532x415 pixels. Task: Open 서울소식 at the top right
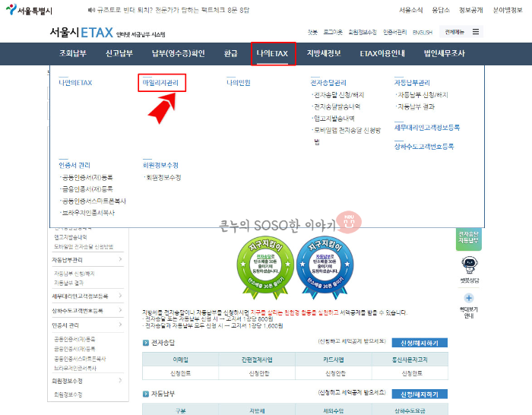pyautogui.click(x=410, y=10)
